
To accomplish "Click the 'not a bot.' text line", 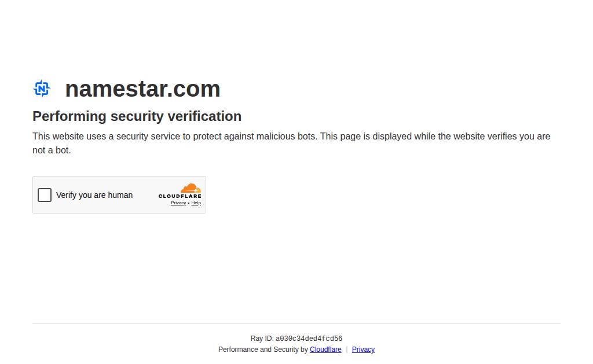I will pyautogui.click(x=52, y=150).
